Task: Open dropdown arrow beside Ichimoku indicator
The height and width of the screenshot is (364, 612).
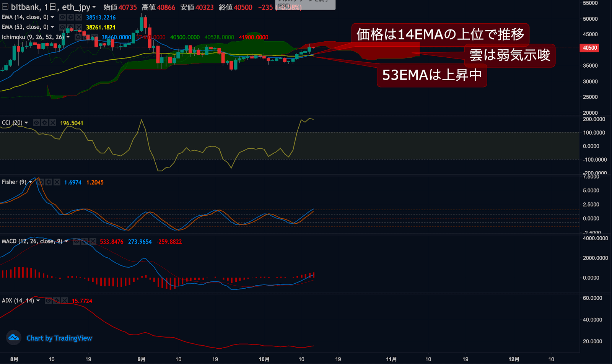Action: [68, 37]
